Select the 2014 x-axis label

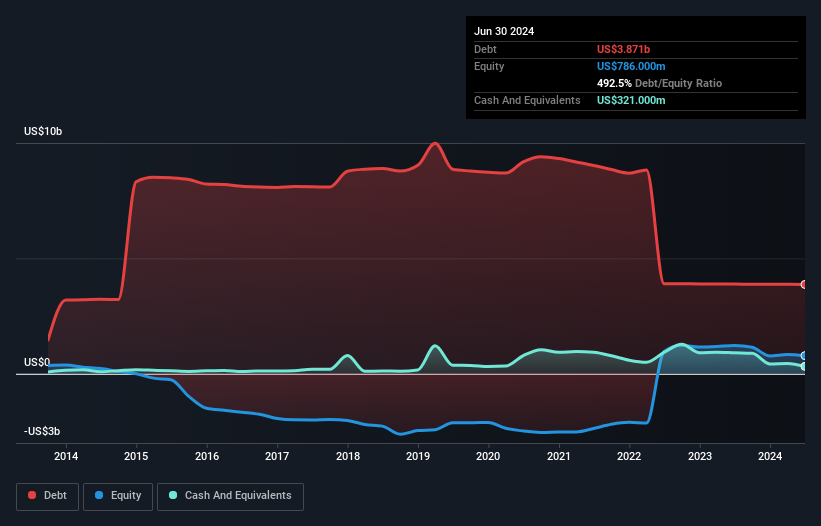pos(66,456)
